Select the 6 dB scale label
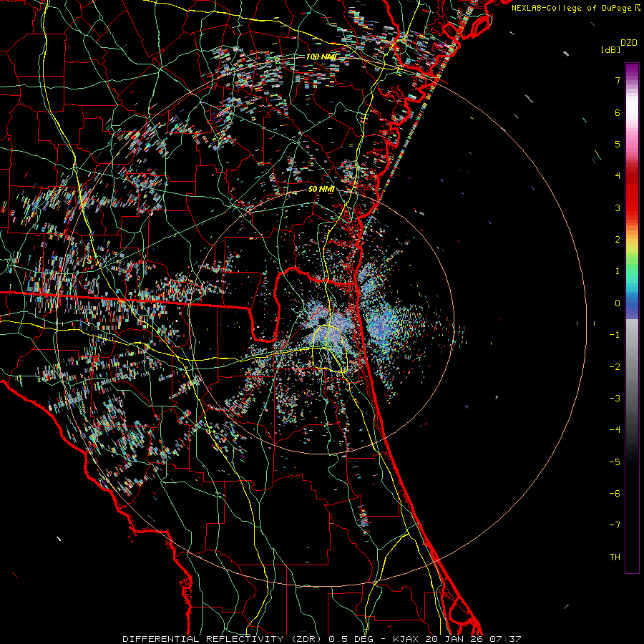The image size is (644, 644). 618,112
